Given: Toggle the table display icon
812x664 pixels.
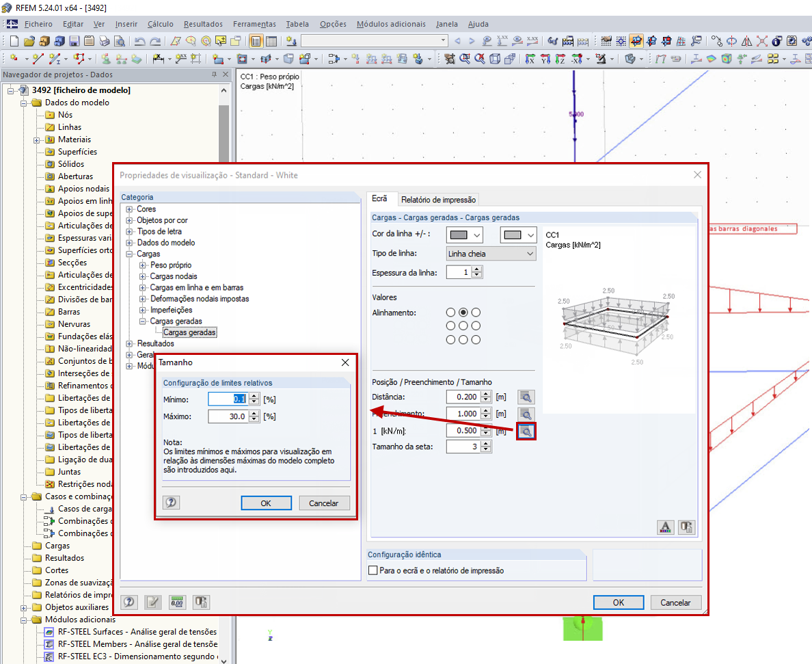Looking at the screenshot, I should coord(271,41).
